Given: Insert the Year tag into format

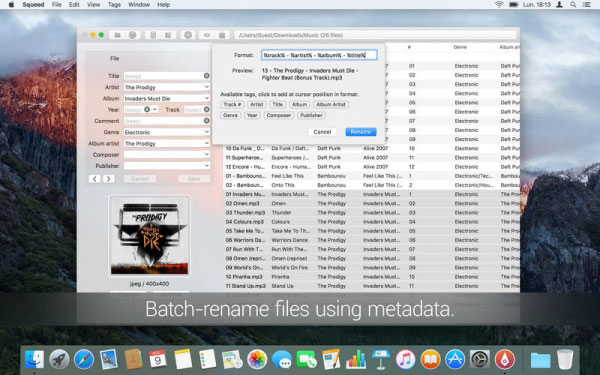Looking at the screenshot, I should coord(252,115).
